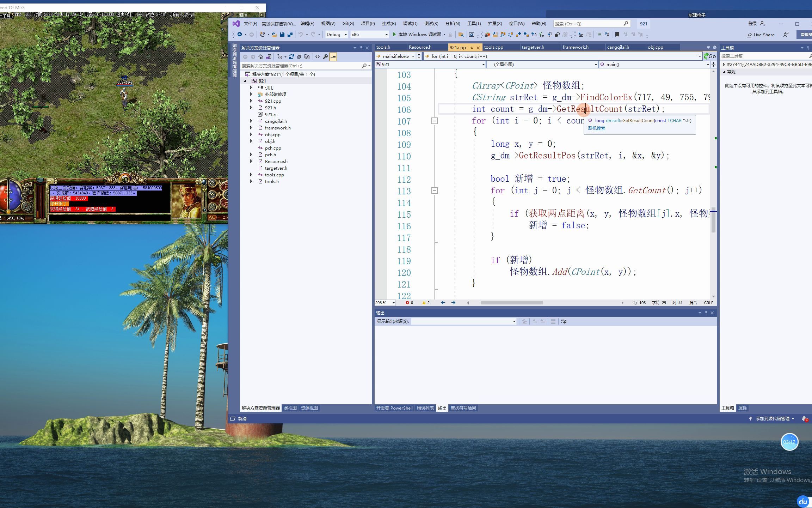Click the Sync/Refresh icon in Solution Explorer
812x508 pixels.
tap(291, 57)
